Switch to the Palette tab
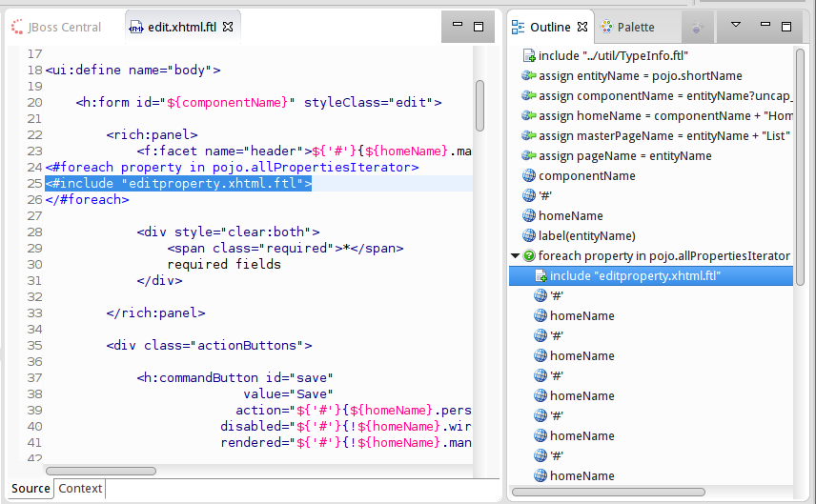This screenshot has height=504, width=816. click(x=635, y=28)
